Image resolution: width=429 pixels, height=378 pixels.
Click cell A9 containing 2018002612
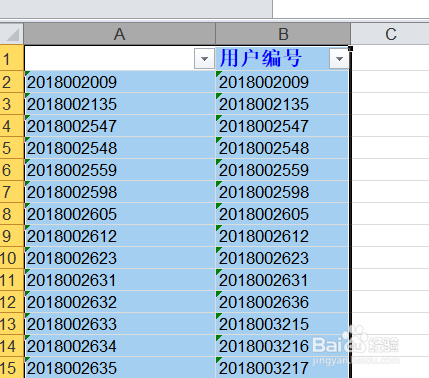point(120,236)
